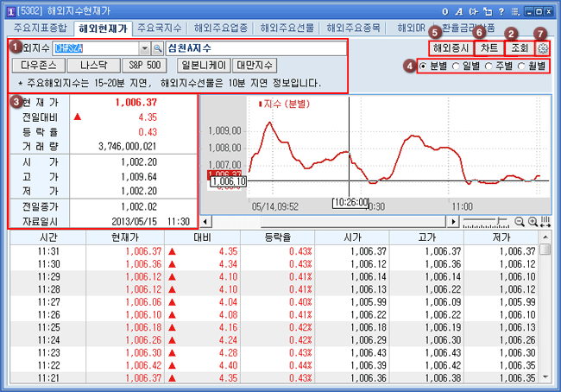Select the 월별 radio button

coord(521,66)
